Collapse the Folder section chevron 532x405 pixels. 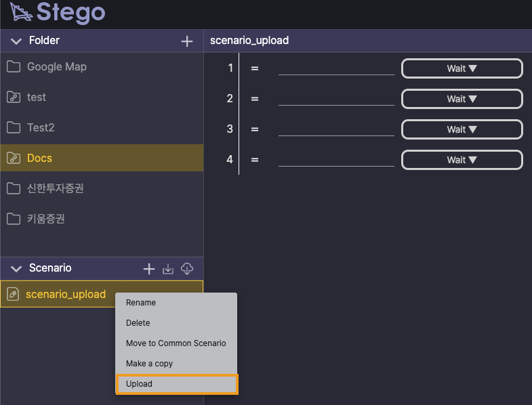tap(16, 41)
